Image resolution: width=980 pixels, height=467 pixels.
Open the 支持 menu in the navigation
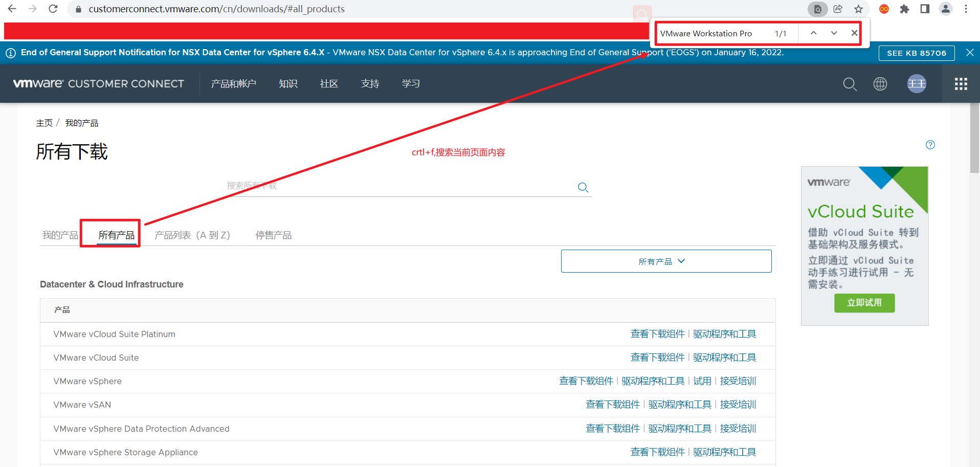(x=370, y=83)
